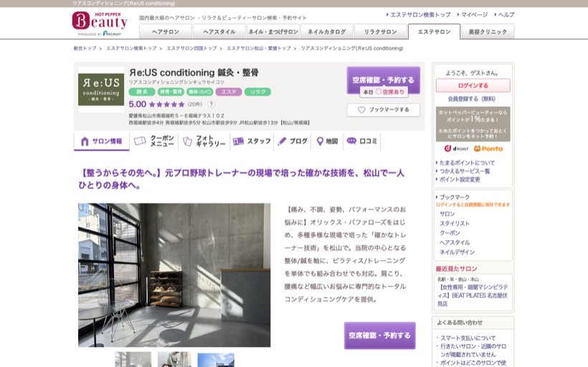This screenshot has height=367, width=588.
Task: Bookmark salon with heart ブックマークする button
Action: pos(383,110)
